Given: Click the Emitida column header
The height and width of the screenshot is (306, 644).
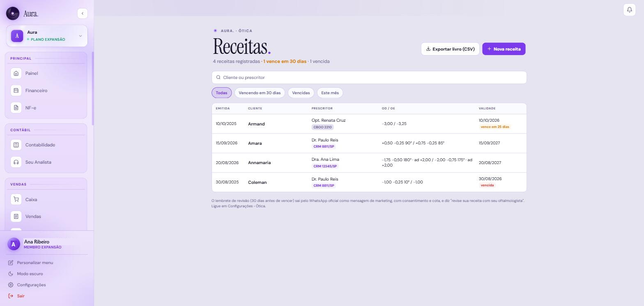Looking at the screenshot, I should (x=223, y=109).
